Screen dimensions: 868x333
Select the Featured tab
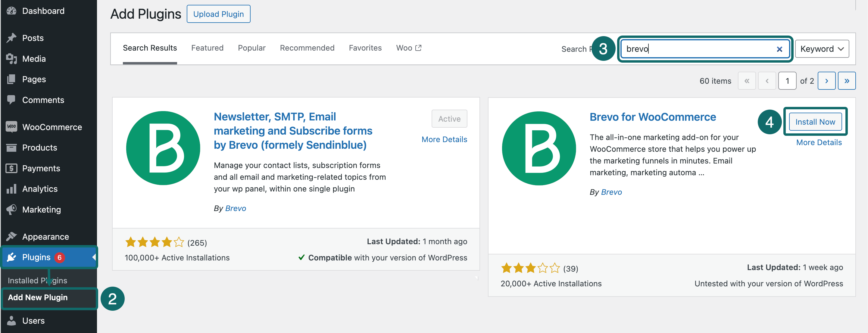pos(207,48)
